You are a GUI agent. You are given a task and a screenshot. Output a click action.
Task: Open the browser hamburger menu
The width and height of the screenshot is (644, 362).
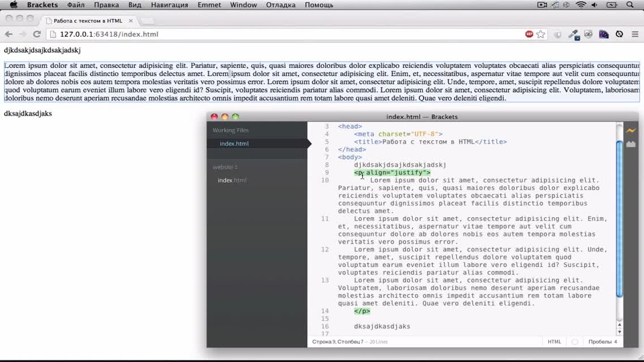click(635, 35)
